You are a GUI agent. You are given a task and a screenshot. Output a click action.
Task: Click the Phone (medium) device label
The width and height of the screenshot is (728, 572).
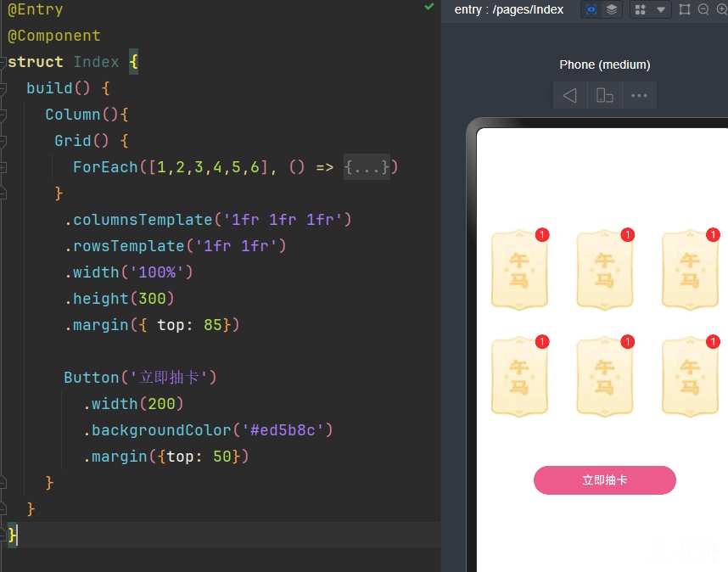click(604, 64)
